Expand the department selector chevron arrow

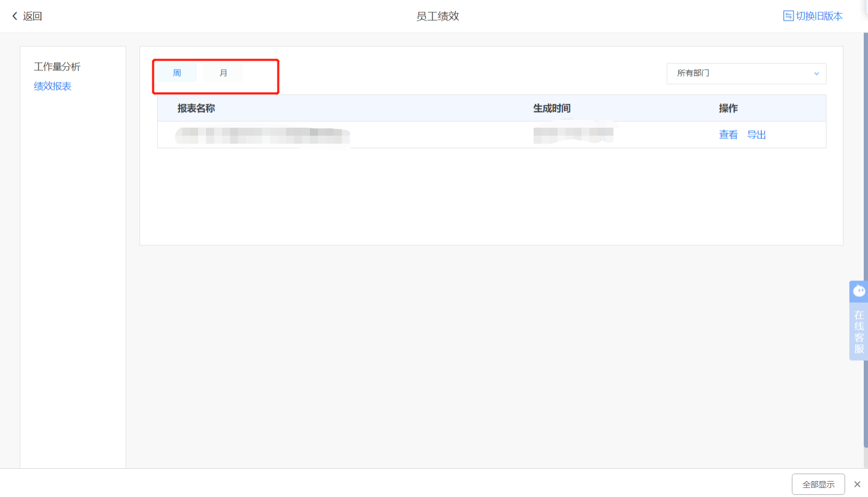click(x=816, y=73)
